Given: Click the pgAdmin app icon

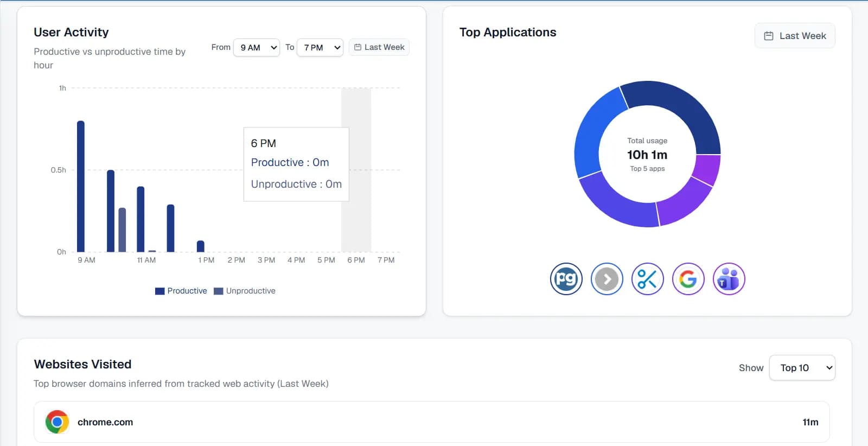Looking at the screenshot, I should click(566, 279).
